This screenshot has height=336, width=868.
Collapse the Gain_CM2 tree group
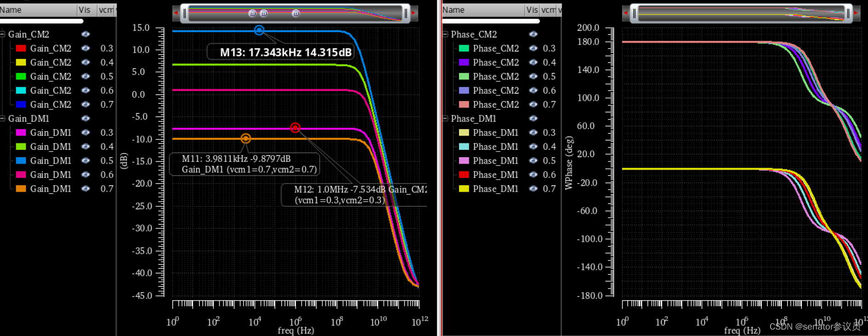[3, 34]
